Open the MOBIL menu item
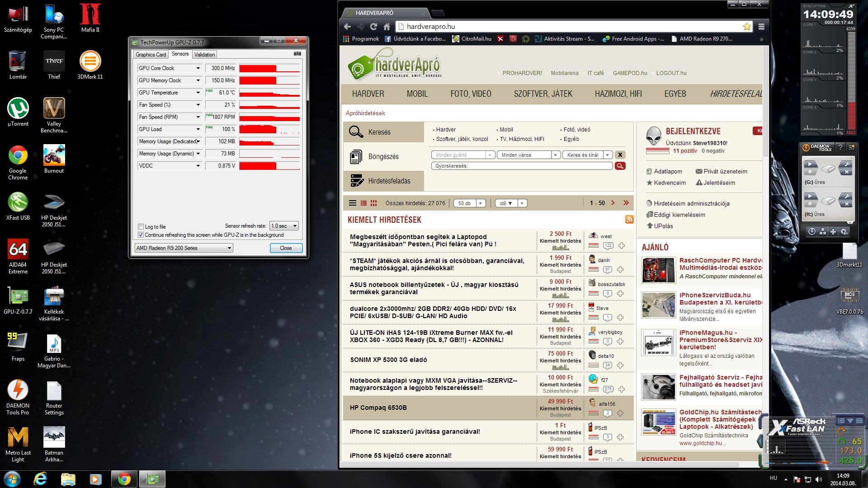This screenshot has height=488, width=868. click(417, 94)
